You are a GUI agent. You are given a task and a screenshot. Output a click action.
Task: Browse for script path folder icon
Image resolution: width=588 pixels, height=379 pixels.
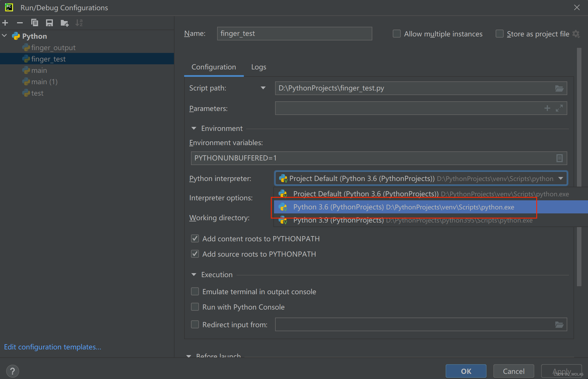pyautogui.click(x=559, y=88)
